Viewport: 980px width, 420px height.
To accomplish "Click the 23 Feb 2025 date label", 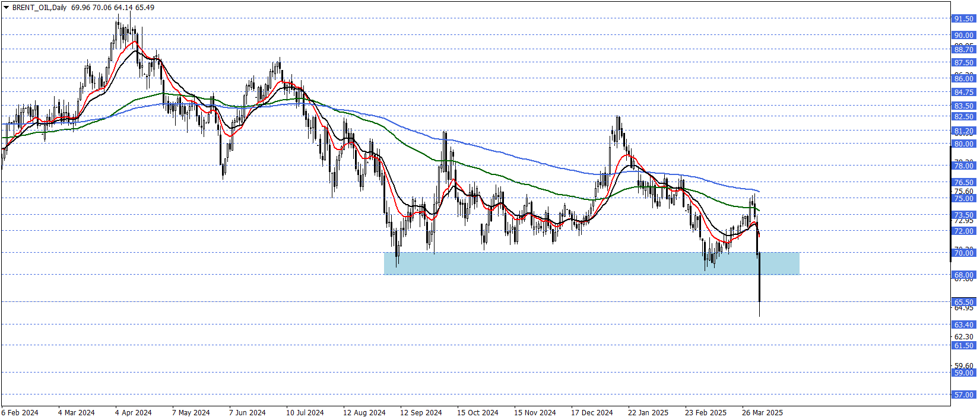I will pyautogui.click(x=706, y=413).
